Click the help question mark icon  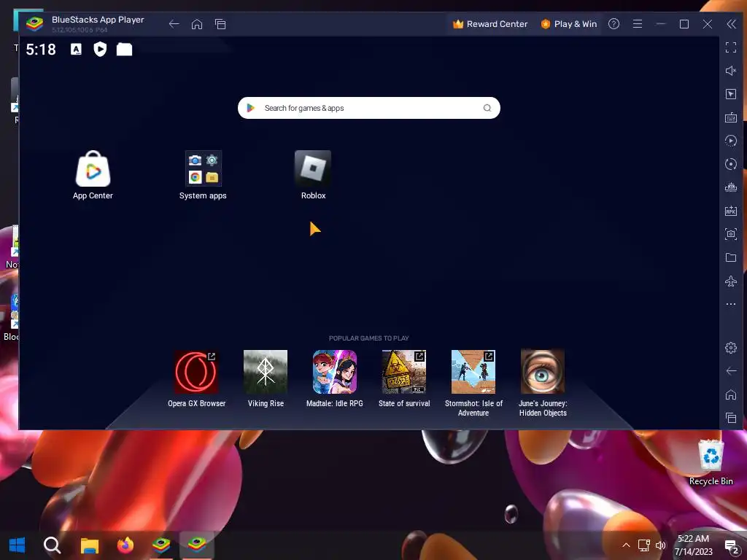(x=614, y=24)
